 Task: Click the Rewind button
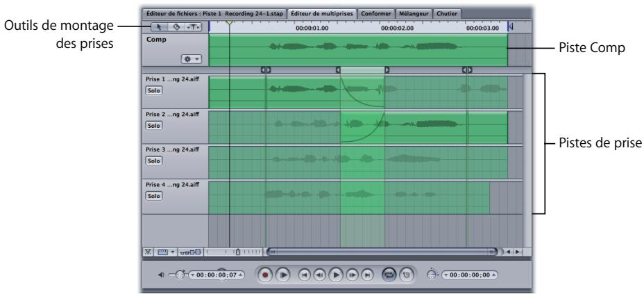click(x=320, y=275)
